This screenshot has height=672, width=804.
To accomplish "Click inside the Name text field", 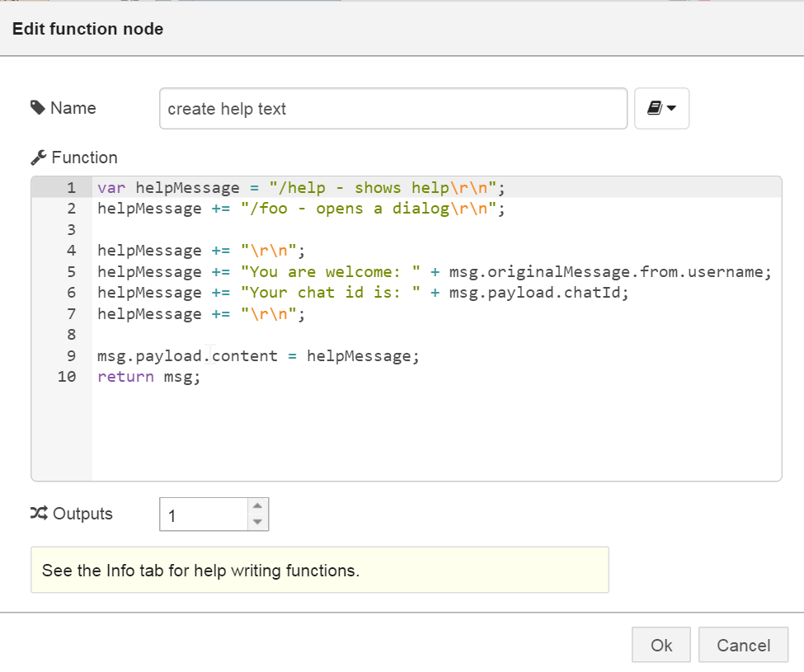I will pos(393,108).
